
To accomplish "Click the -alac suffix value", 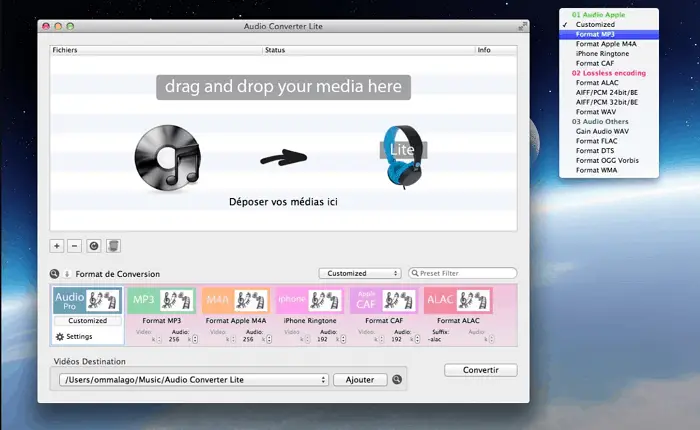I will point(434,339).
